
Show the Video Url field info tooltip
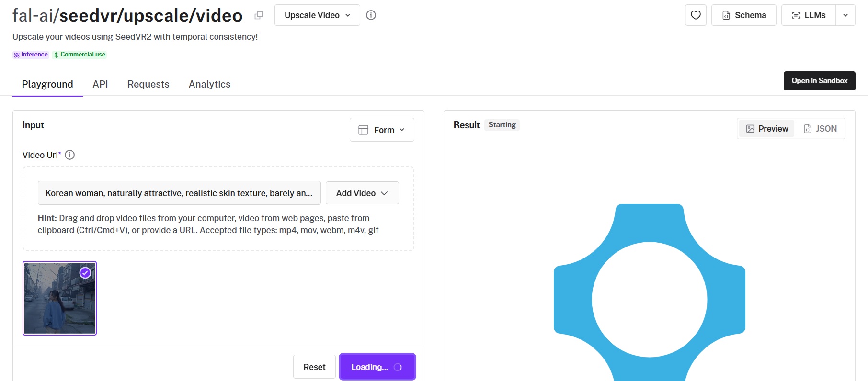[70, 155]
